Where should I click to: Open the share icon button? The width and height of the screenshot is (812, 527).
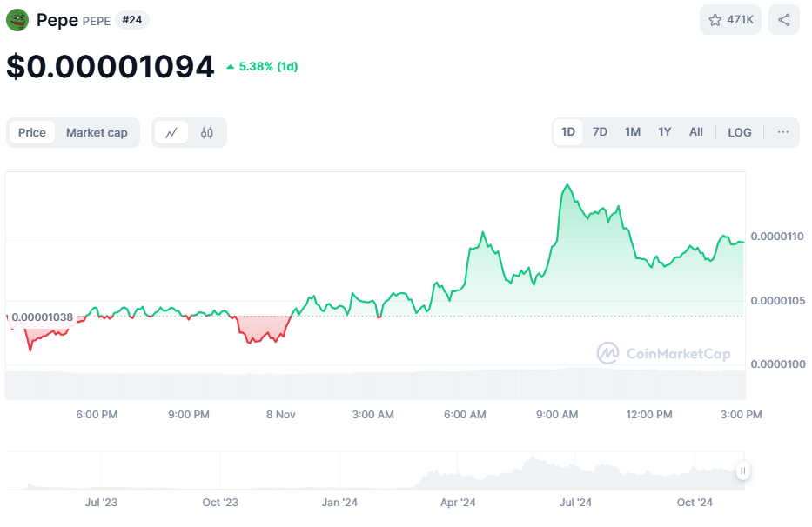point(783,20)
